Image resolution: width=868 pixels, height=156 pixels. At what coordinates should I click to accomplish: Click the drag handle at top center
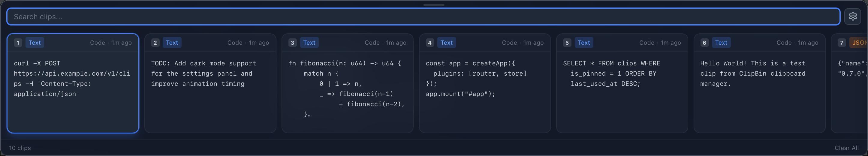[x=434, y=5]
